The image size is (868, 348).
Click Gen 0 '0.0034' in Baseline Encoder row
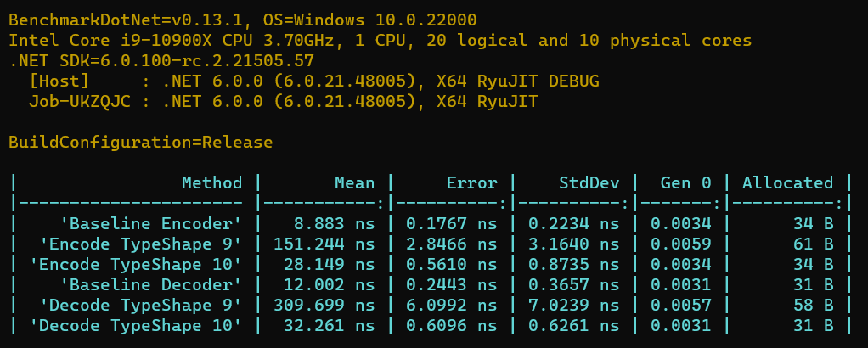tap(681, 223)
